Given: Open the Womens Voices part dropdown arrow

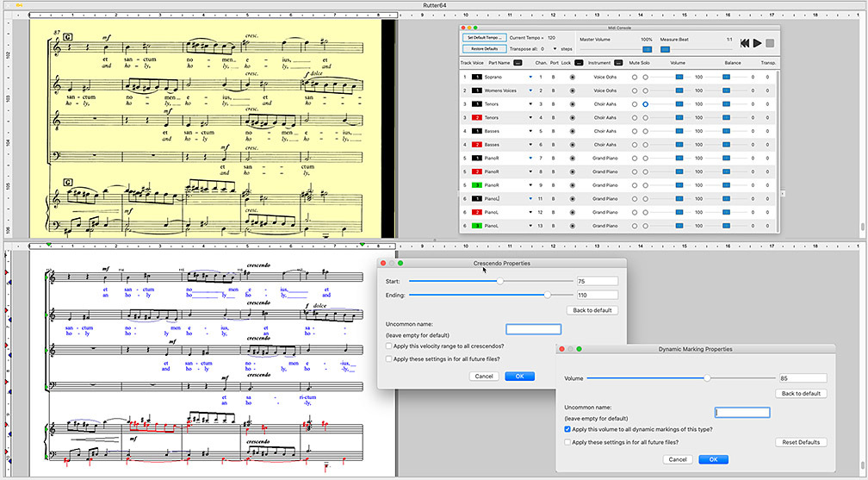Looking at the screenshot, I should (x=530, y=90).
